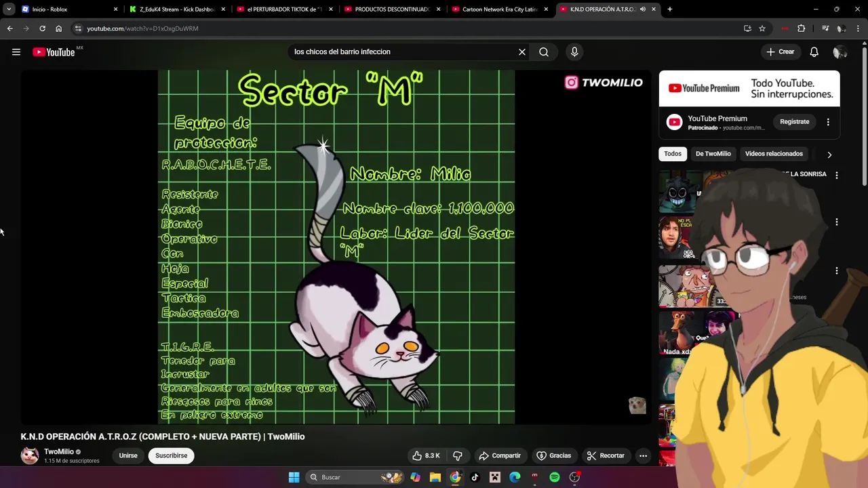Click the channel watermark on the video

point(637,405)
